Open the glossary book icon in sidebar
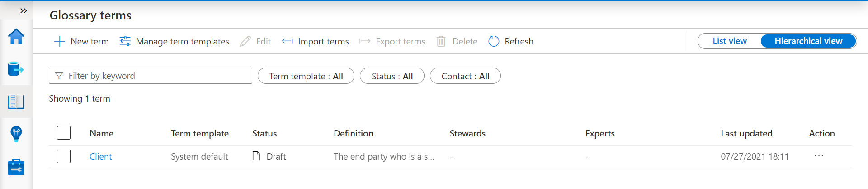This screenshot has width=868, height=189. pyautogui.click(x=16, y=102)
